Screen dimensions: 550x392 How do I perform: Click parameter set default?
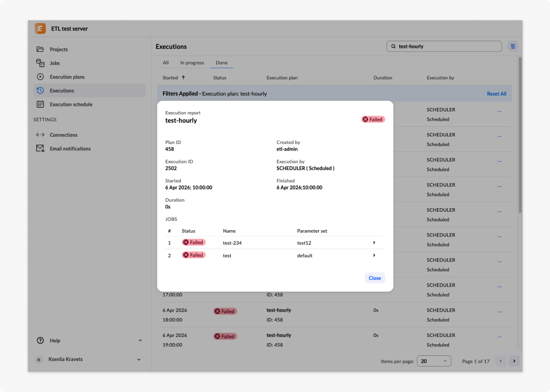305,256
